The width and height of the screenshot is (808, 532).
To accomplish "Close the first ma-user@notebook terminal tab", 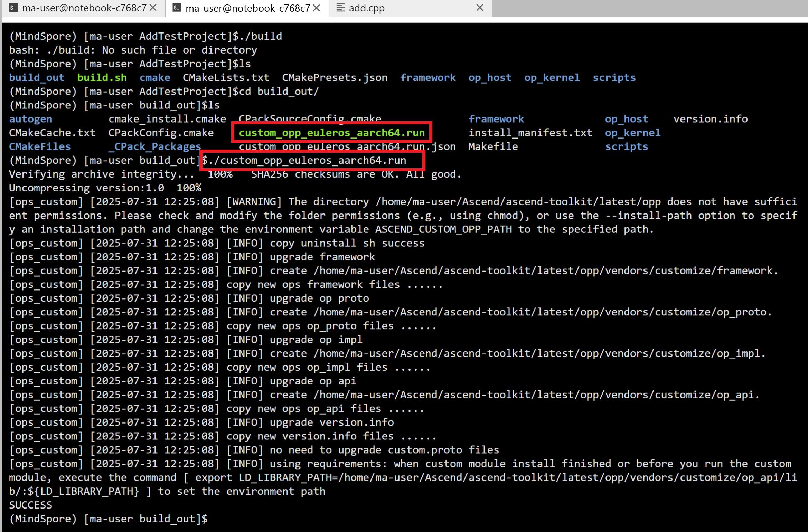I will 153,8.
